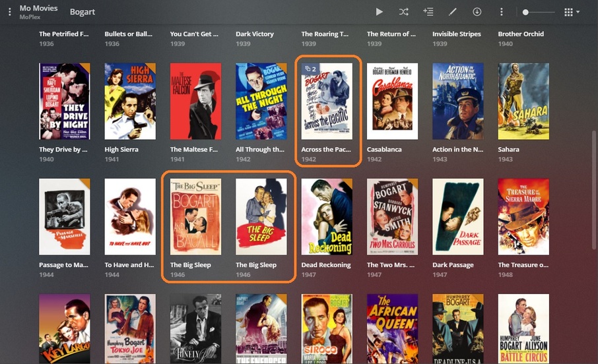Click the Across the Pac... title
The height and width of the screenshot is (364, 598).
click(326, 150)
